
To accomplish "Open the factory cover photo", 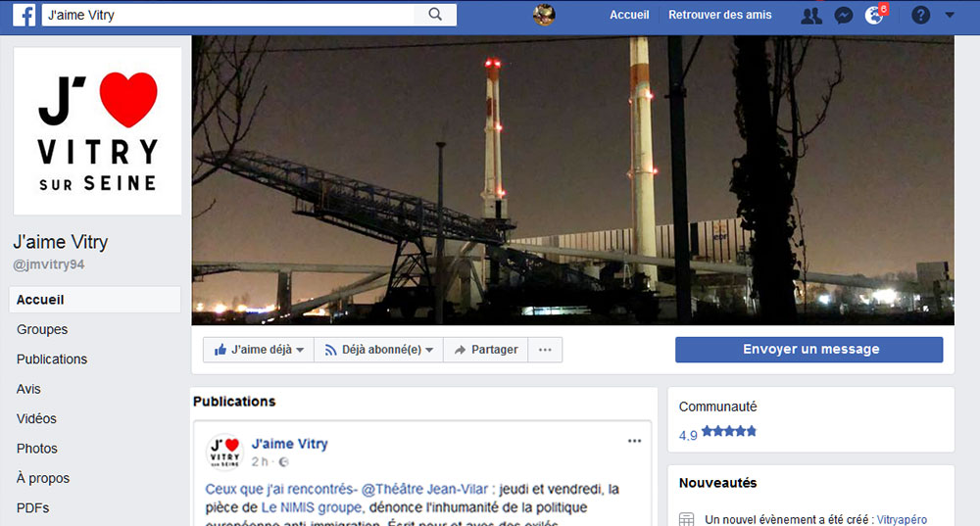I will pos(572,180).
